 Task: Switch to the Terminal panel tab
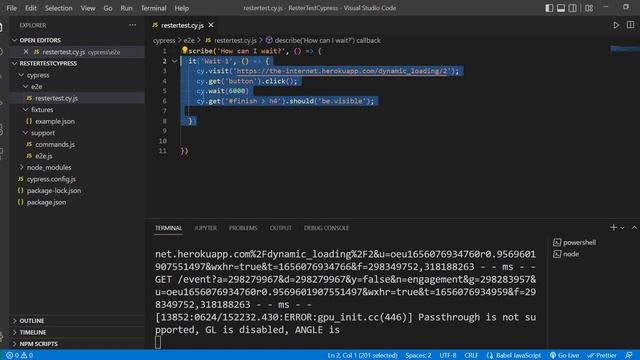168,228
